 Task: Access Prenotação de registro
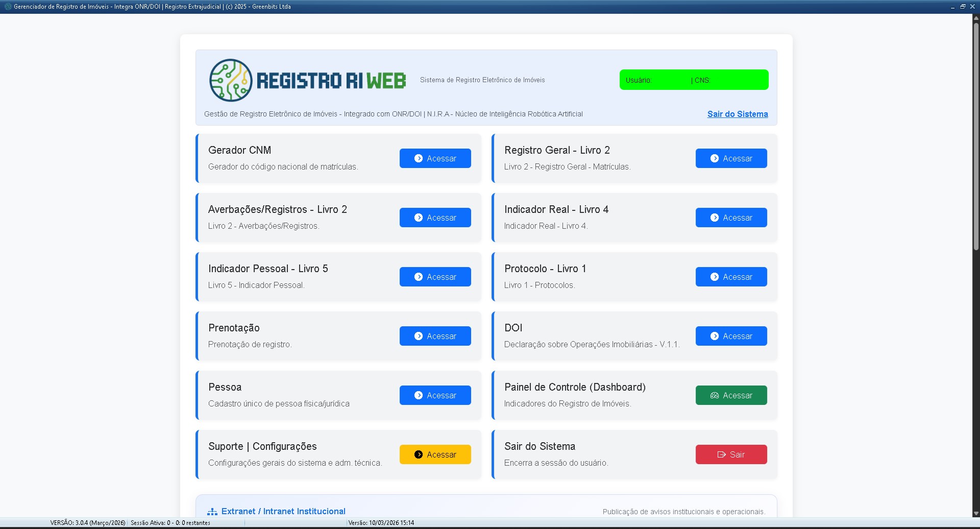(x=435, y=336)
